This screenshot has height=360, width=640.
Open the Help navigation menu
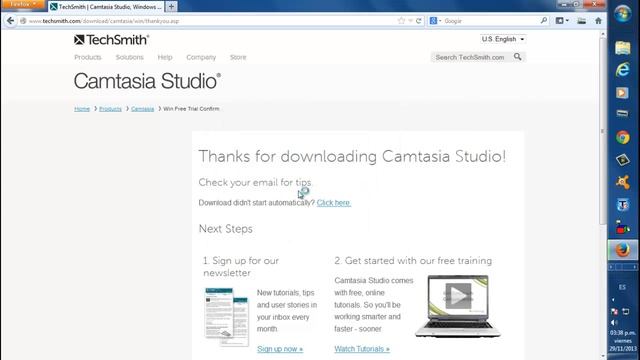tap(165, 57)
